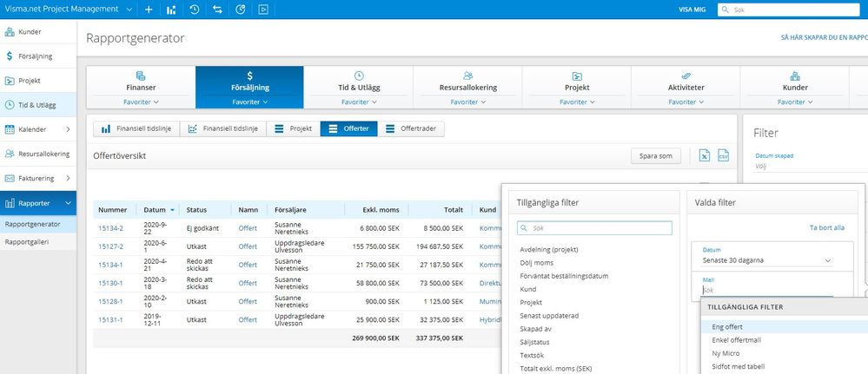The height and width of the screenshot is (374, 868).
Task: Open Favoriter dropdown under Försäljning
Action: point(249,102)
